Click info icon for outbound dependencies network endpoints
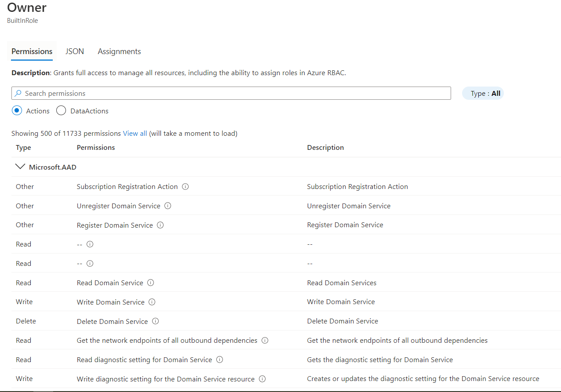The height and width of the screenshot is (392, 561). point(265,341)
